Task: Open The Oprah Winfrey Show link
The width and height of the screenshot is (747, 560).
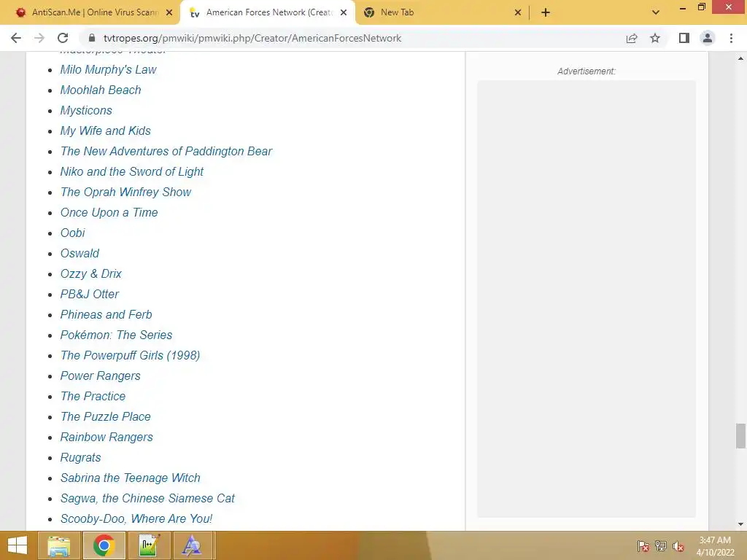Action: [125, 192]
